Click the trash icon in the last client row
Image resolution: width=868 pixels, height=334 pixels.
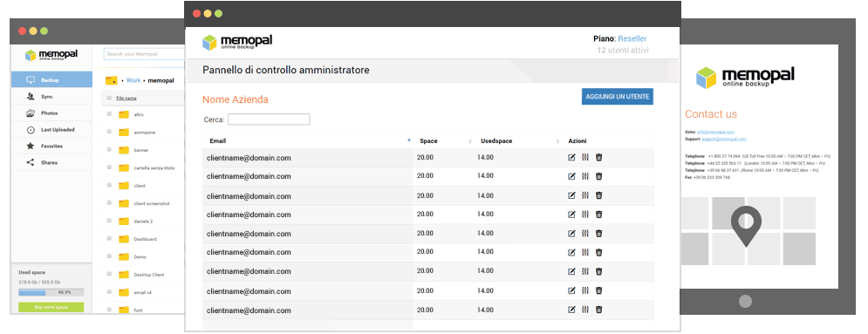[x=599, y=310]
